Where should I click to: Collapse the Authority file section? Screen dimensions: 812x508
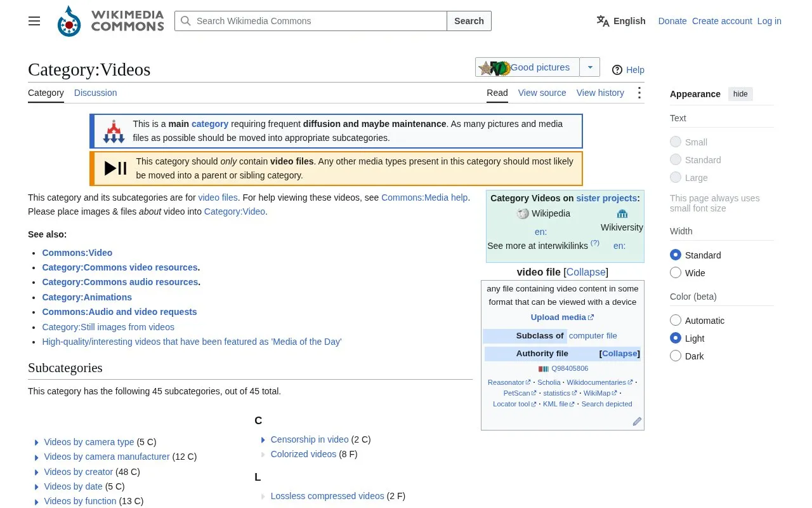pyautogui.click(x=620, y=354)
